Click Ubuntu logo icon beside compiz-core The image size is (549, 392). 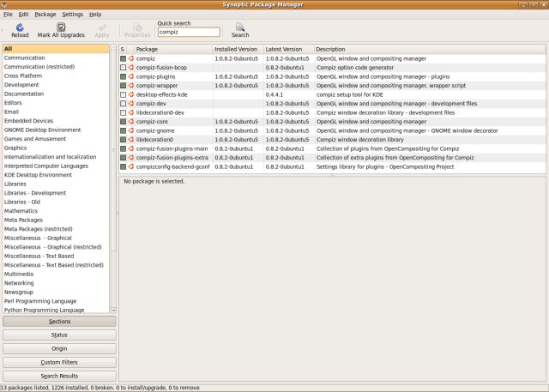(x=131, y=122)
